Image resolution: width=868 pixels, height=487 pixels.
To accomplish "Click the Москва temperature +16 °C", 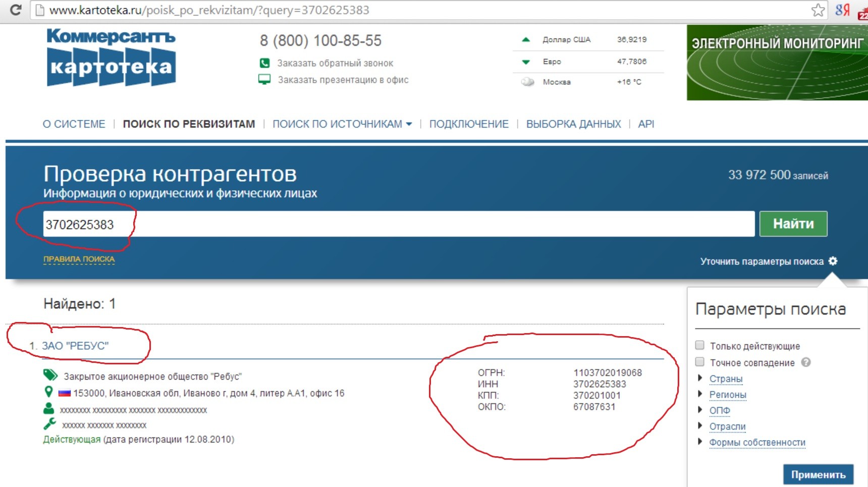I will point(629,82).
